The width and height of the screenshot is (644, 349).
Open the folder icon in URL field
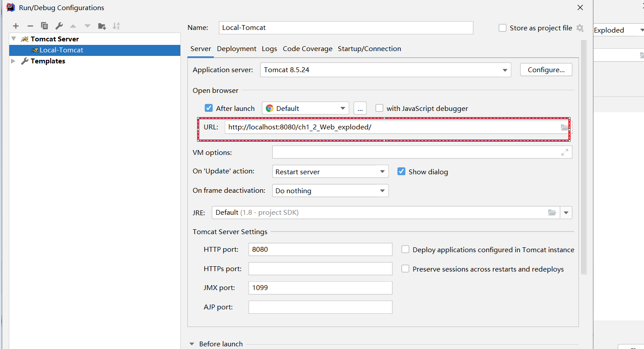(564, 127)
